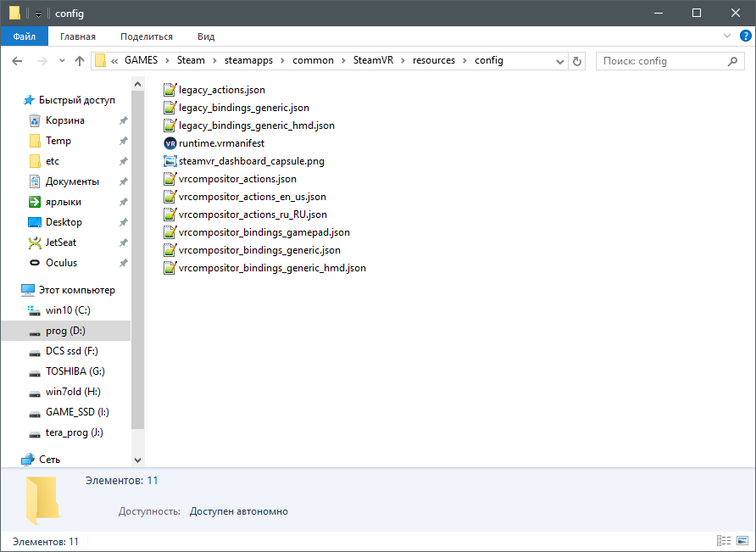Click the Up one level arrow
Viewport: 756px width, 552px height.
(80, 61)
